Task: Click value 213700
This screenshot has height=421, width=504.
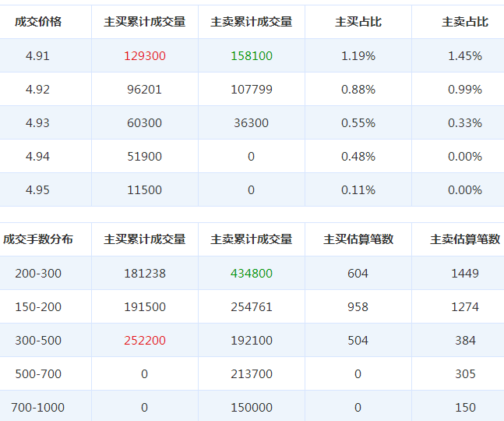Action: (252, 373)
